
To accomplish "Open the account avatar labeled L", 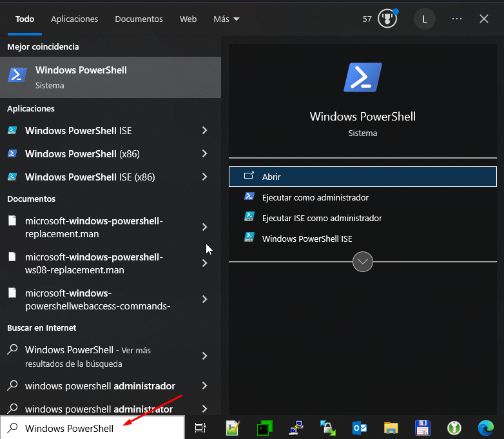I will 425,19.
